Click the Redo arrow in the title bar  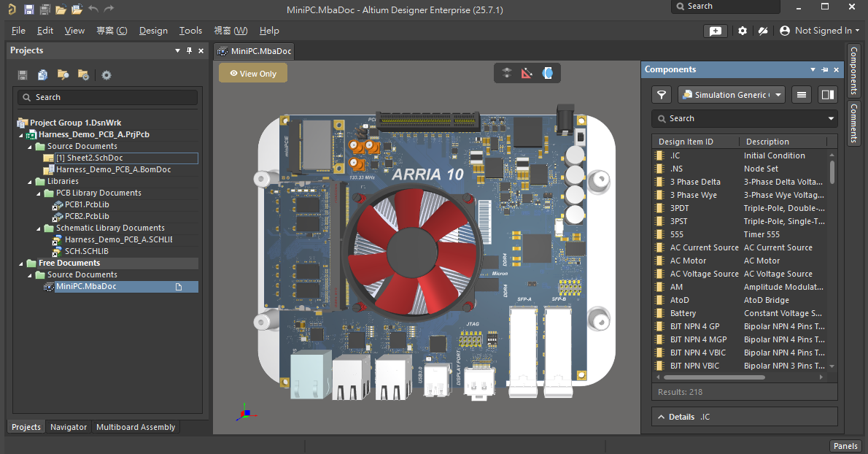109,9
